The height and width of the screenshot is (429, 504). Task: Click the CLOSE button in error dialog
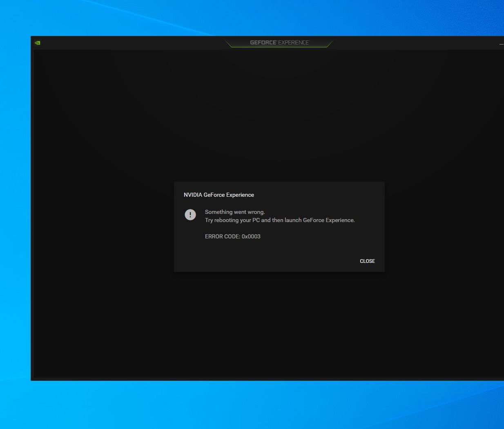click(367, 261)
